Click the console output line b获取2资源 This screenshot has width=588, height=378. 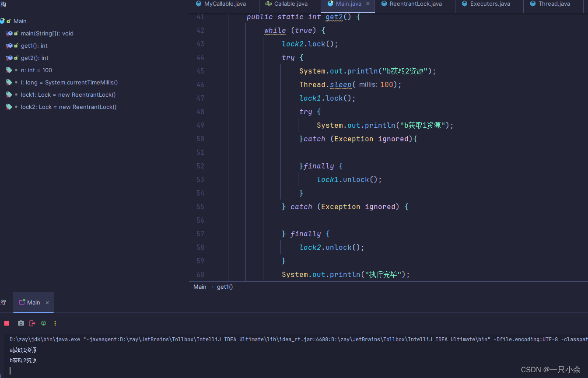point(23,360)
